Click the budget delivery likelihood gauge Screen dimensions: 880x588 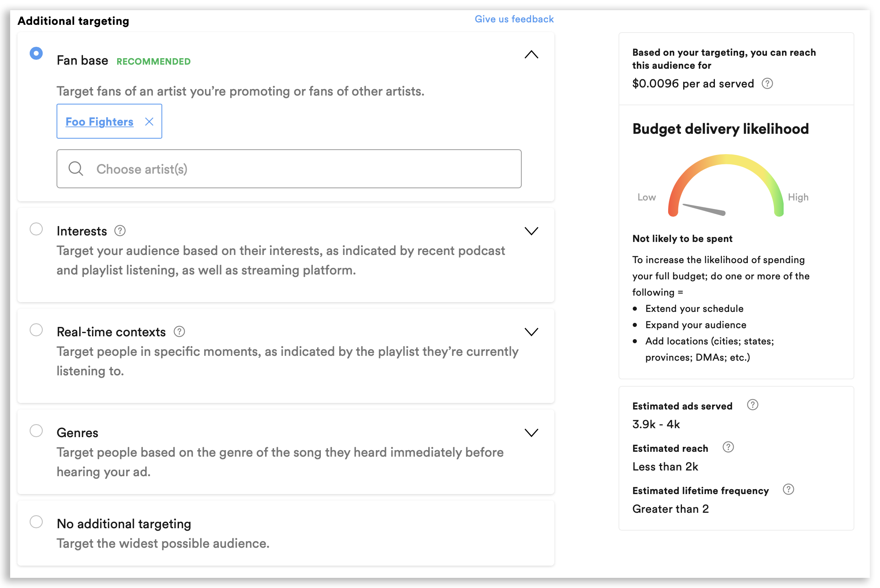point(725,185)
